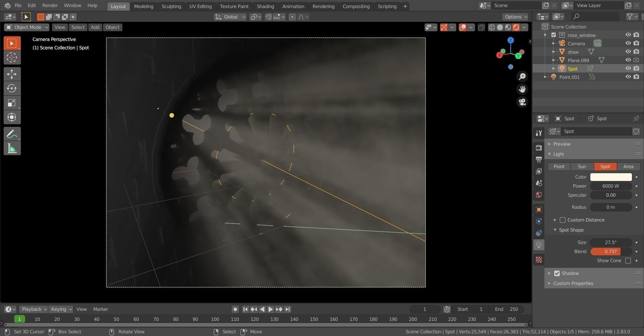Open the Render properties tab

click(x=539, y=148)
